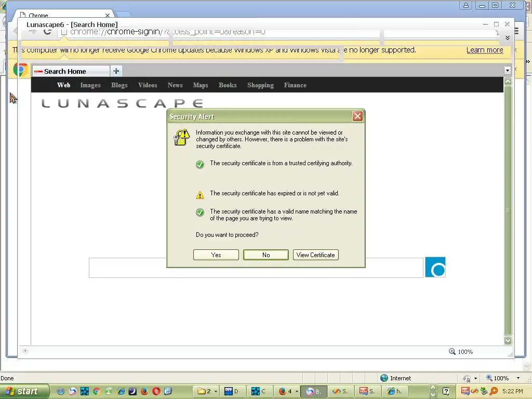
Task: Select the Search Home tab
Action: click(x=71, y=71)
